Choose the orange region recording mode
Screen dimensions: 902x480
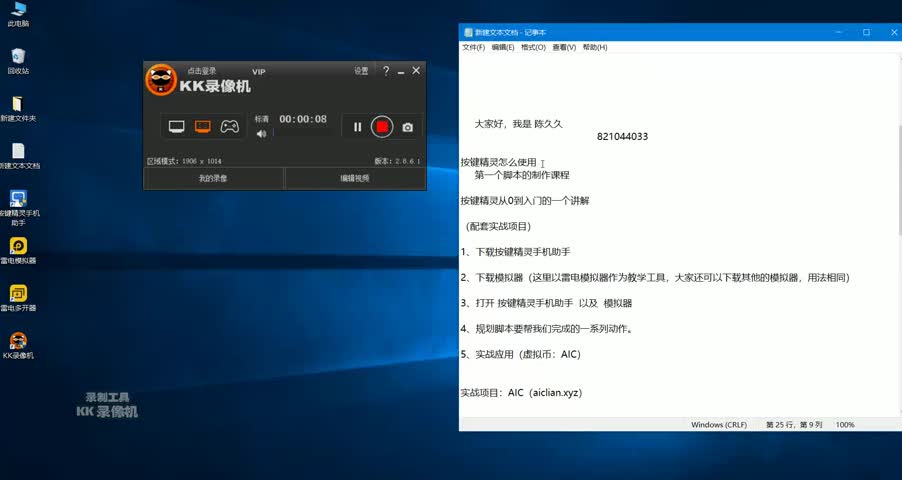point(203,127)
